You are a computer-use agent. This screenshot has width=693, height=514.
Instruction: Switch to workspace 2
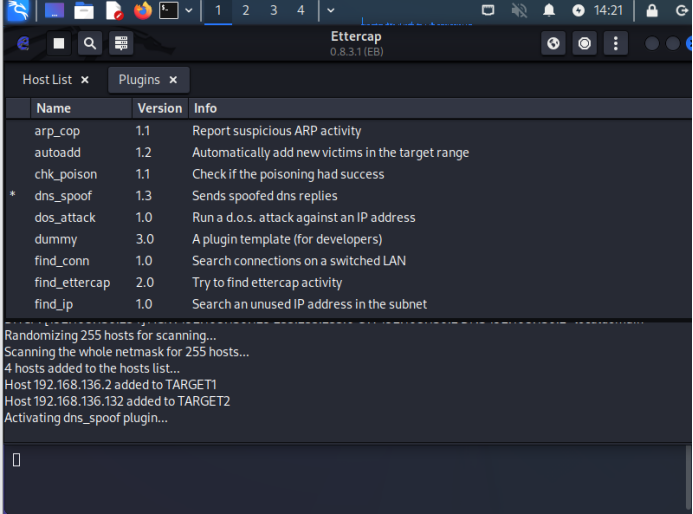pos(246,11)
